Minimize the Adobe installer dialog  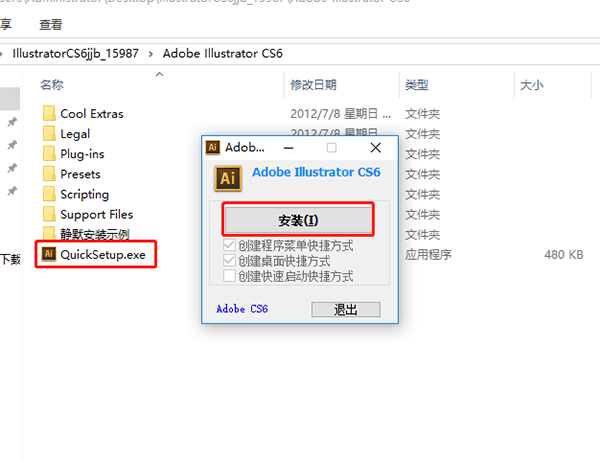[x=289, y=148]
